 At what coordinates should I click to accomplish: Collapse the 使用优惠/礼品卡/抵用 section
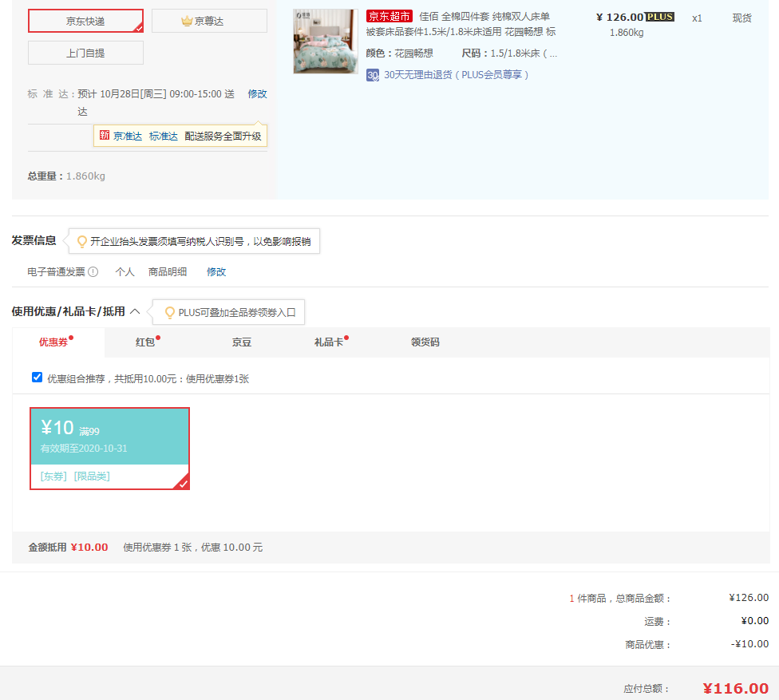135,311
